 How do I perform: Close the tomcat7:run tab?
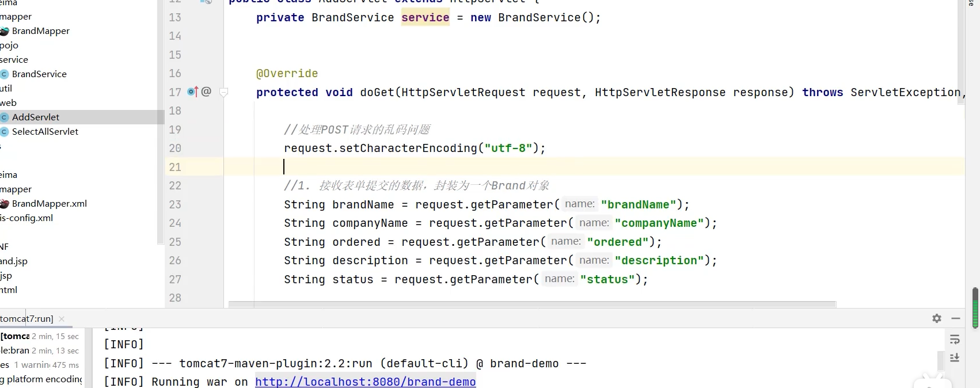click(62, 319)
